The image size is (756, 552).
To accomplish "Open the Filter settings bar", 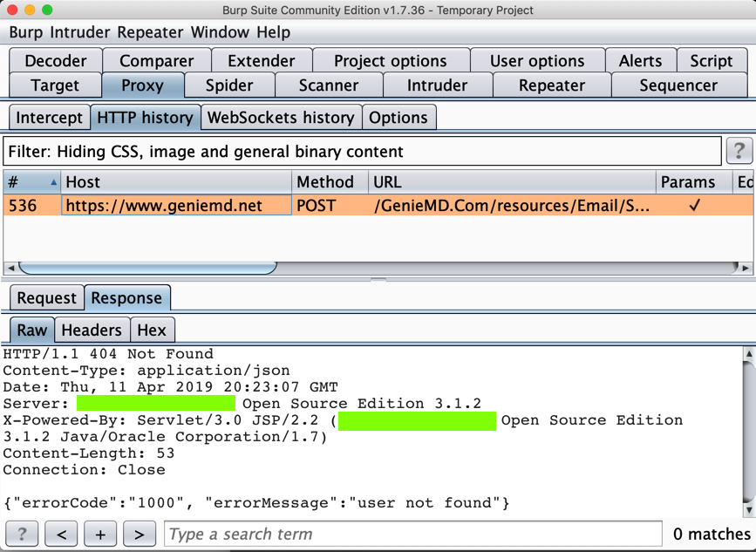I will pyautogui.click(x=362, y=152).
